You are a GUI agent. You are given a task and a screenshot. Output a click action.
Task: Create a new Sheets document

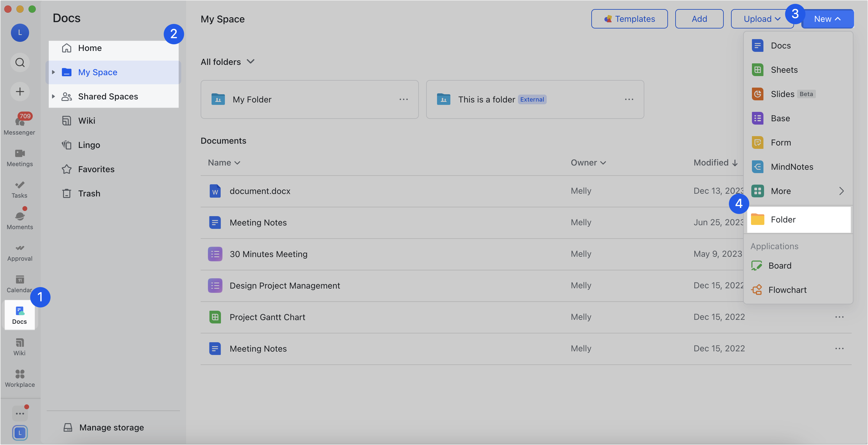click(784, 69)
